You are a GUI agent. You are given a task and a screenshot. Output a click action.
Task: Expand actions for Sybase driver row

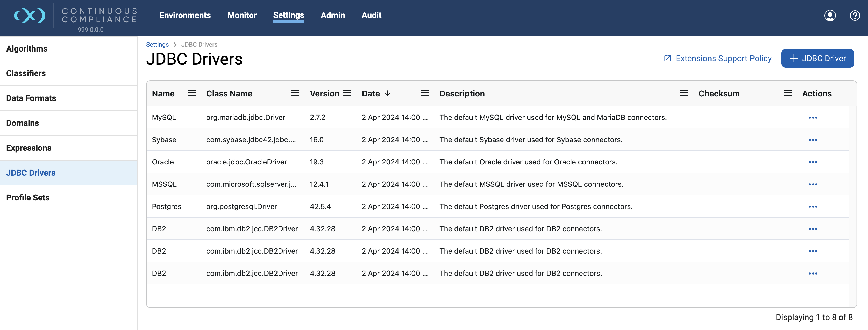click(813, 140)
